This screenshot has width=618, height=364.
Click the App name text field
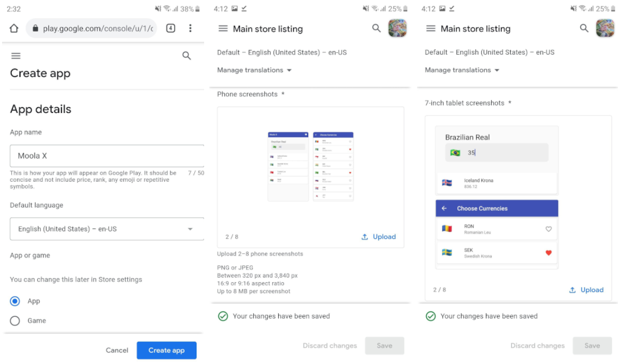coord(106,155)
